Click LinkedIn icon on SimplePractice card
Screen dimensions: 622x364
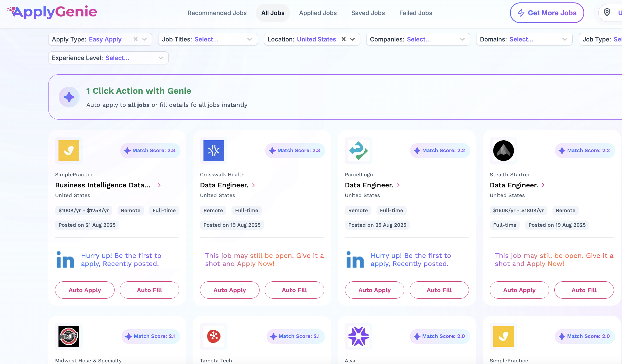click(65, 260)
